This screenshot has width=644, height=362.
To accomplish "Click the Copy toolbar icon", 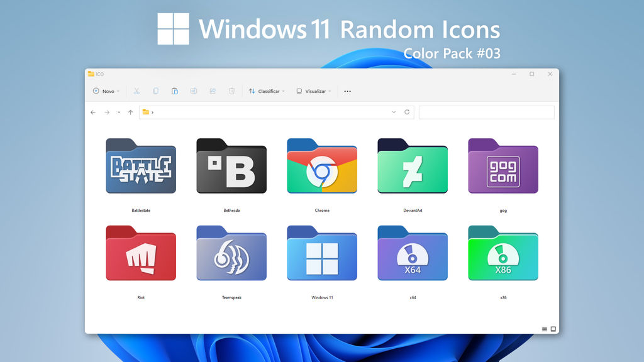I will click(156, 91).
